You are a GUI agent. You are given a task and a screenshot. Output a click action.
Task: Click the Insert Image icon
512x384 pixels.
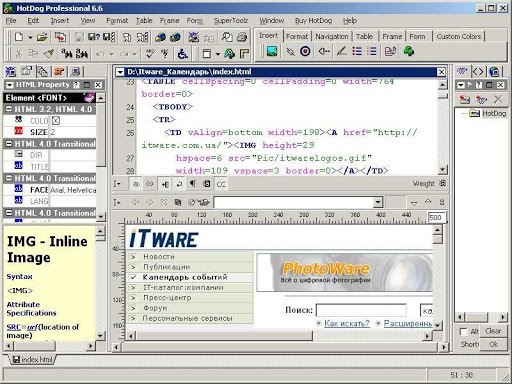[x=272, y=51]
